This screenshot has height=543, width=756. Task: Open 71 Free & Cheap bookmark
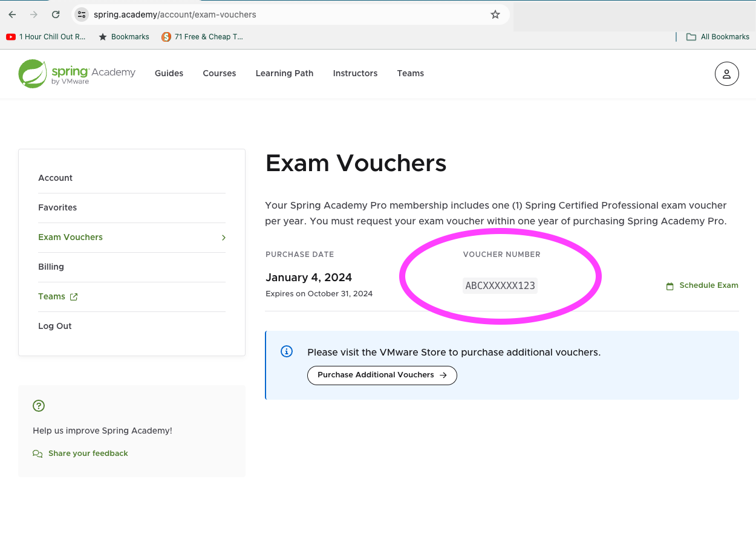[x=203, y=37]
